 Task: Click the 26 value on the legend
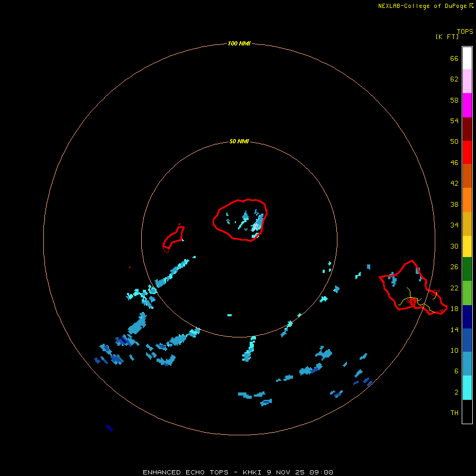coord(454,267)
